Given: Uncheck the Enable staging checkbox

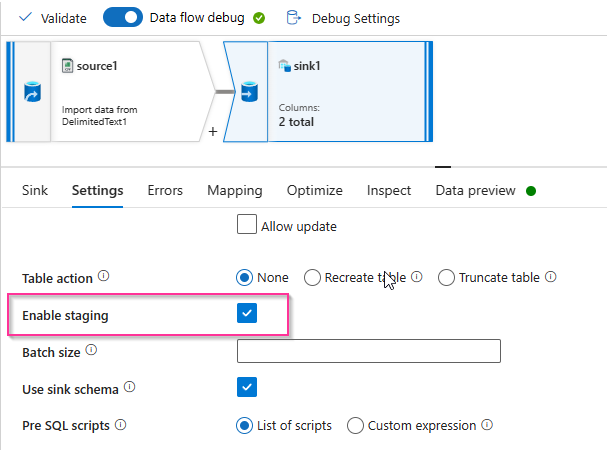Looking at the screenshot, I should pos(247,314).
